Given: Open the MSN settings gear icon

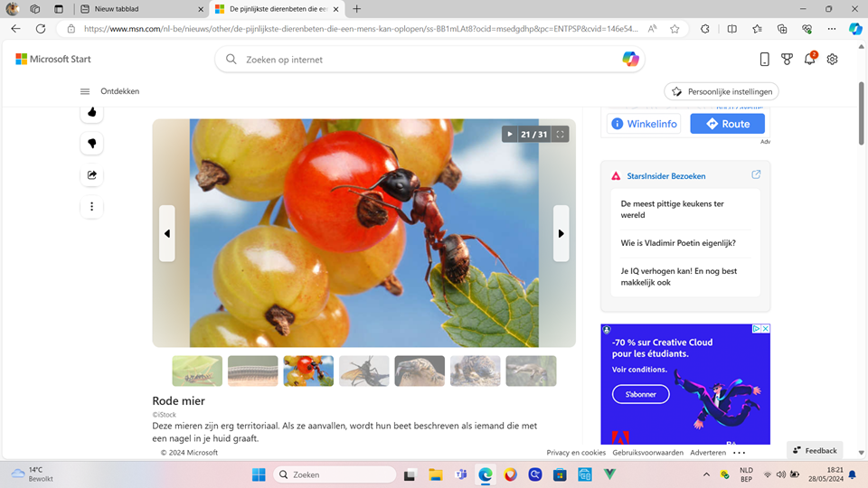Looking at the screenshot, I should pyautogui.click(x=832, y=60).
